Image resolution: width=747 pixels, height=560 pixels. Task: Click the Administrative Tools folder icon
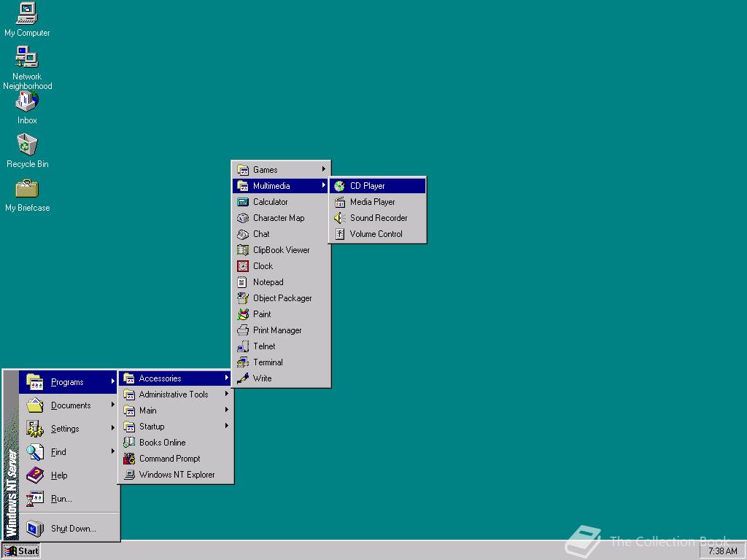(x=129, y=394)
